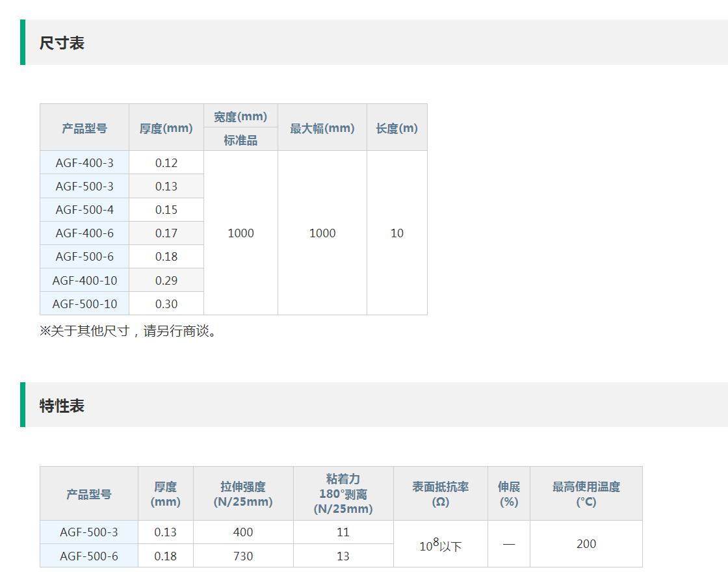This screenshot has height=572, width=728.
Task: Click the adhesion value 13
Action: tap(343, 556)
